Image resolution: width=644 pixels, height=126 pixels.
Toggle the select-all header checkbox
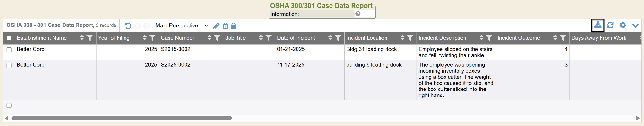click(x=9, y=38)
